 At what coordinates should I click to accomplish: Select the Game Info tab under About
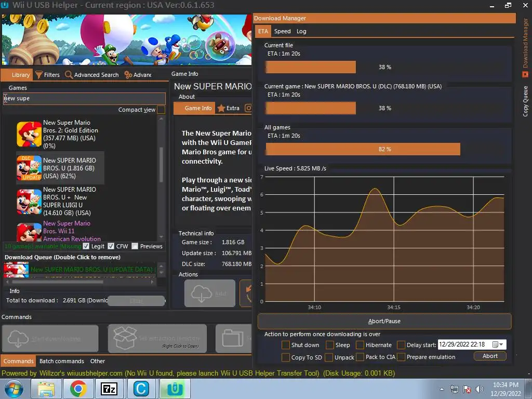[x=194, y=108]
